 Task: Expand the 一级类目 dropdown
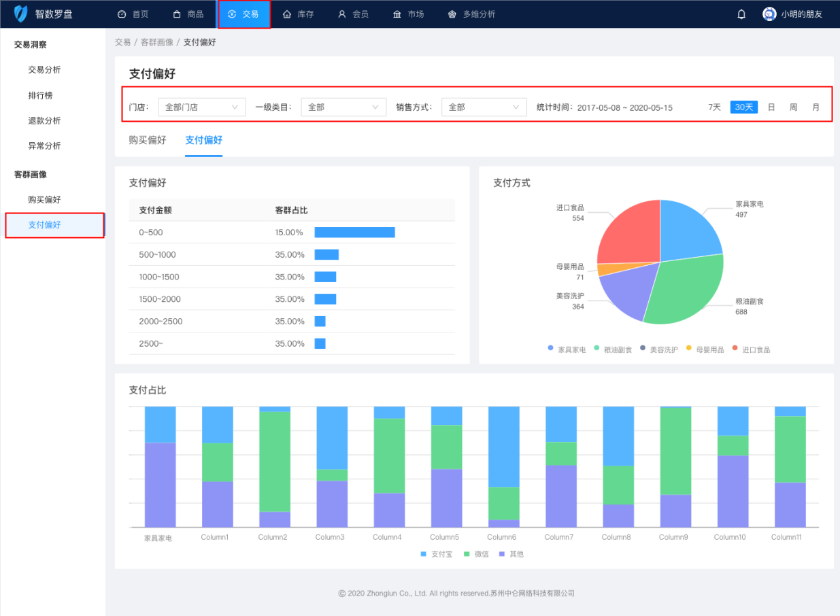(x=343, y=107)
